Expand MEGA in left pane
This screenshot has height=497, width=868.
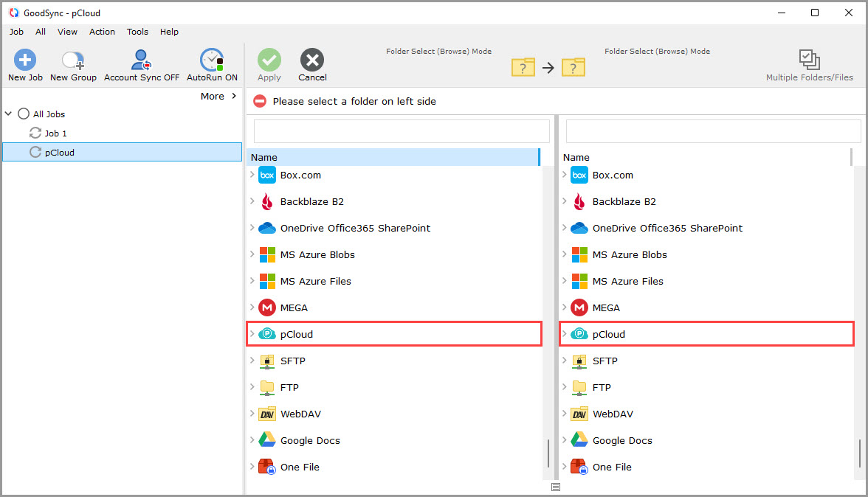click(x=252, y=307)
